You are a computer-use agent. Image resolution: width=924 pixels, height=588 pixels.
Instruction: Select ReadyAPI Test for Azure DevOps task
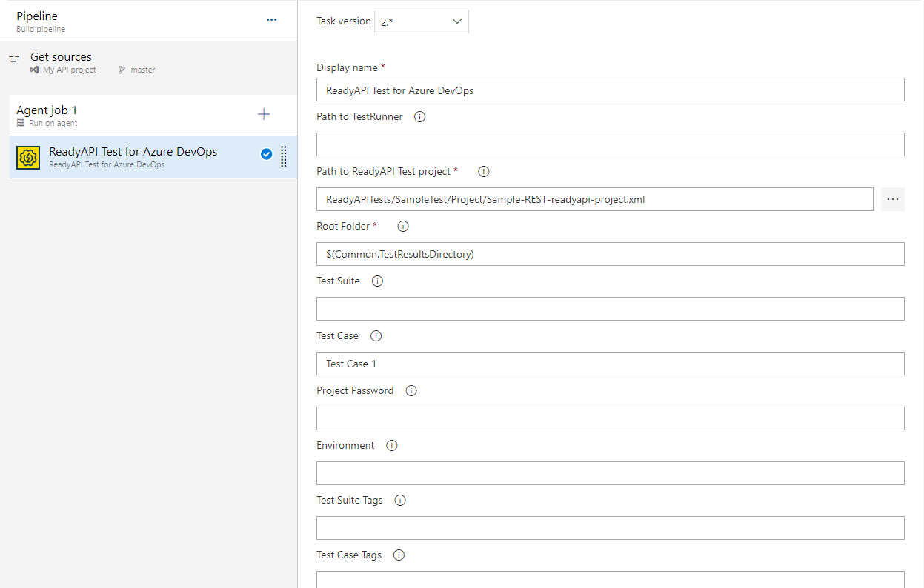pyautogui.click(x=153, y=157)
